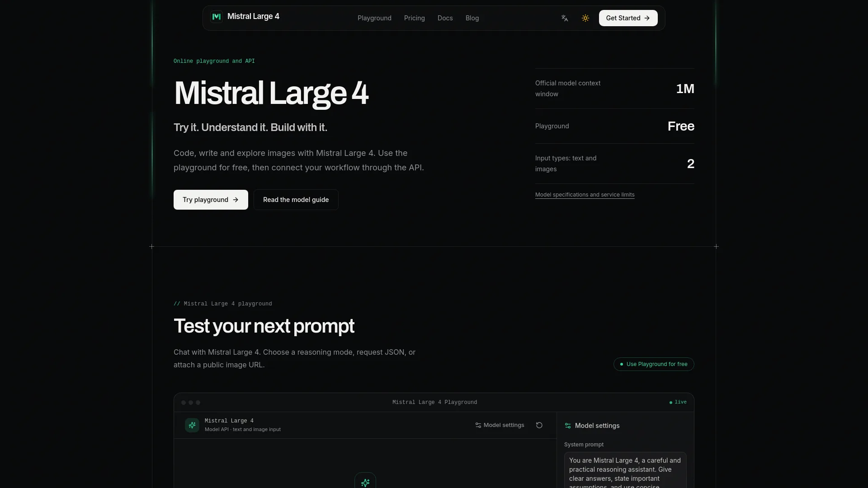
Task: Click 'Model API · text and image input' subtitle
Action: 243,429
